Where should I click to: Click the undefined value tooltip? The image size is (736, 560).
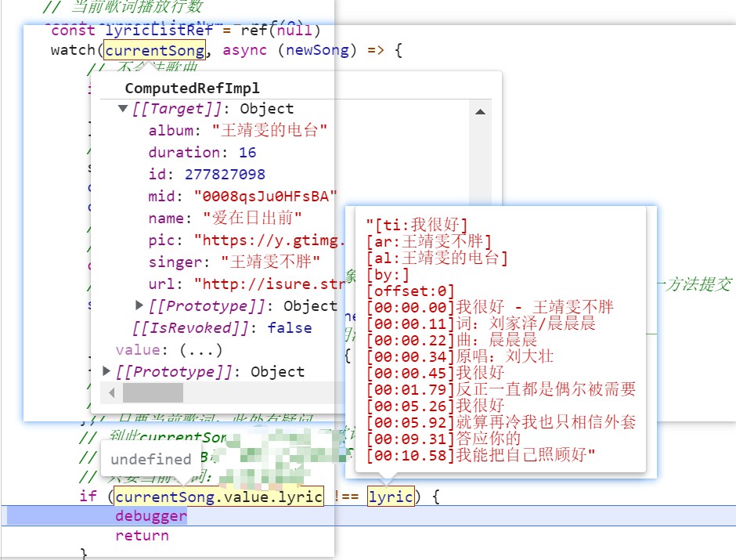(150, 459)
